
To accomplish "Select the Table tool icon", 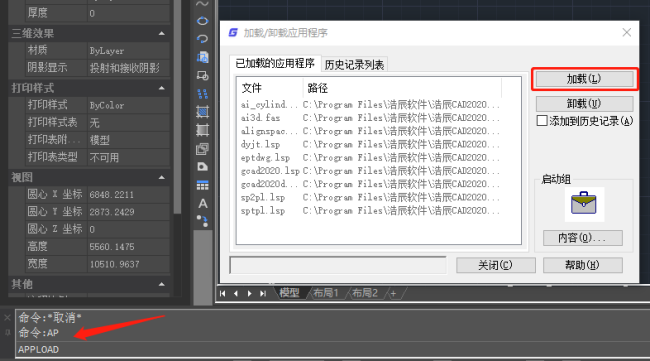I will [x=202, y=185].
